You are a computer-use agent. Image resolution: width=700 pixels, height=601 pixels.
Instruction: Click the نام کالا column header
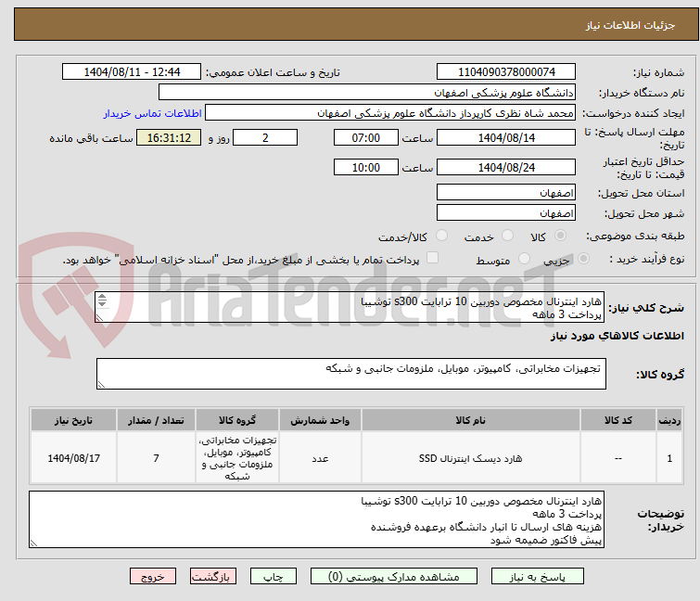click(x=471, y=420)
